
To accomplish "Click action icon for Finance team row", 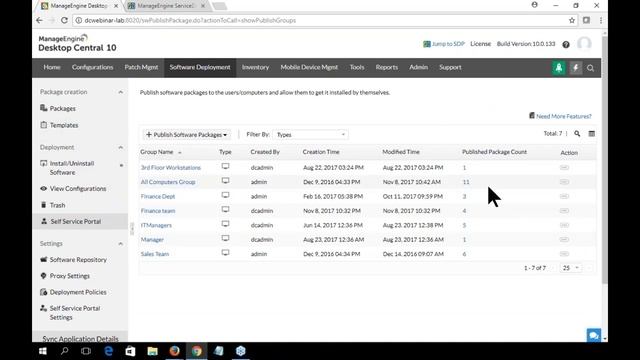I will tap(564, 211).
